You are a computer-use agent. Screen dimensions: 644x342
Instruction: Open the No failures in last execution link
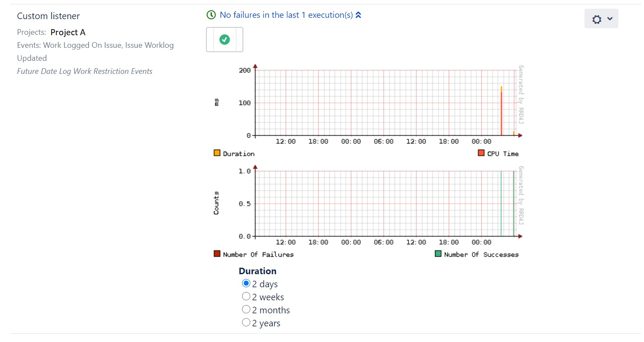(x=286, y=15)
